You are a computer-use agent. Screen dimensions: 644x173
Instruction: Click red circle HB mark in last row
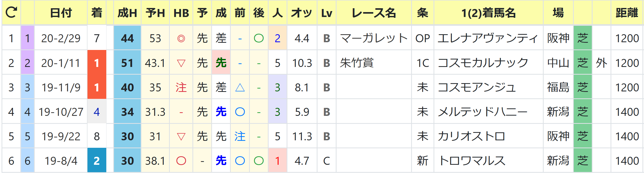click(181, 161)
